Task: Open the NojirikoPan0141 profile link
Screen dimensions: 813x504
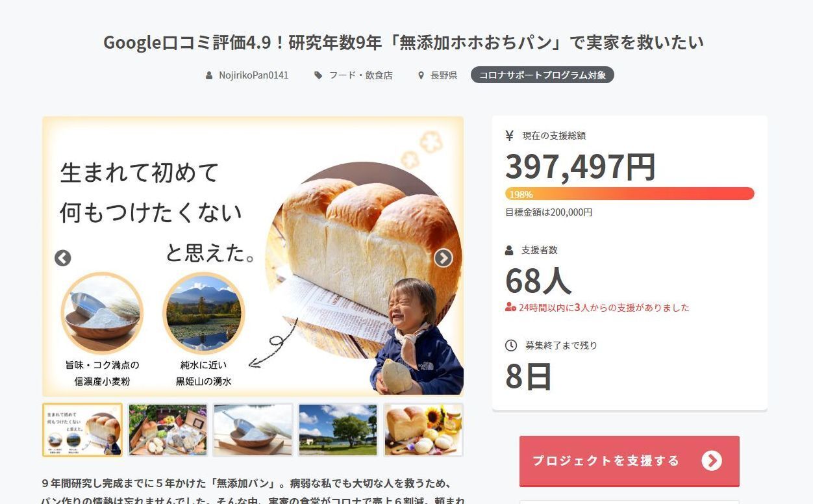Action: (x=253, y=75)
